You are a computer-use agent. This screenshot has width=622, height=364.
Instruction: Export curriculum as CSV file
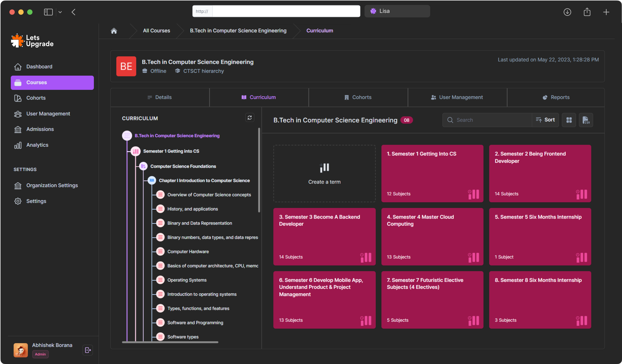pyautogui.click(x=586, y=120)
